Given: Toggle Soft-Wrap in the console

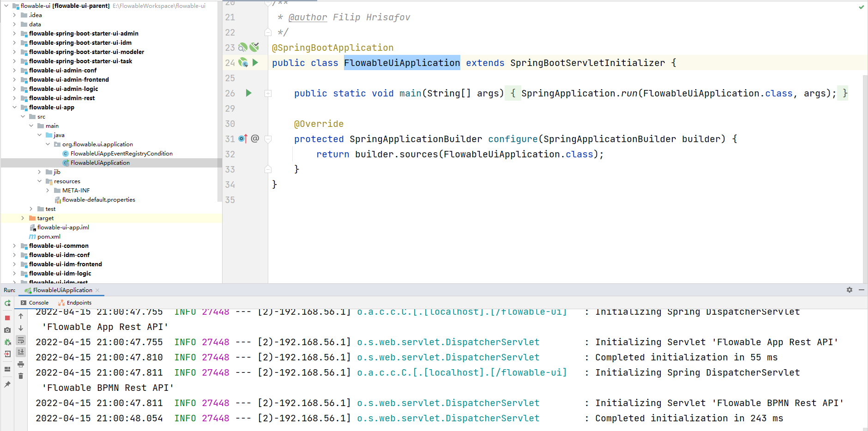Looking at the screenshot, I should 21,340.
